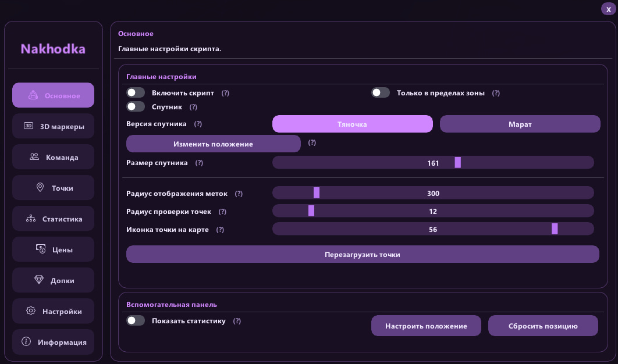Switch on Показать статистику toggle

pyautogui.click(x=136, y=320)
